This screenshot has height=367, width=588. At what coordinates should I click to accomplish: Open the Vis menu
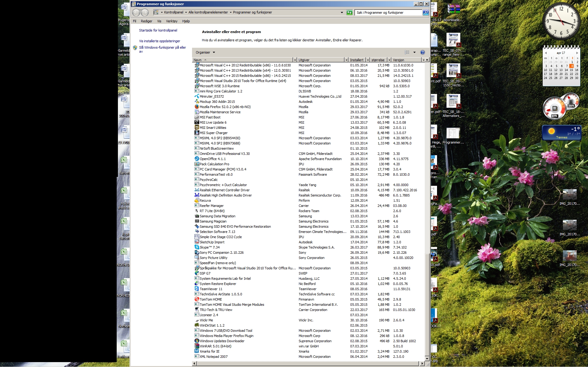coord(159,21)
